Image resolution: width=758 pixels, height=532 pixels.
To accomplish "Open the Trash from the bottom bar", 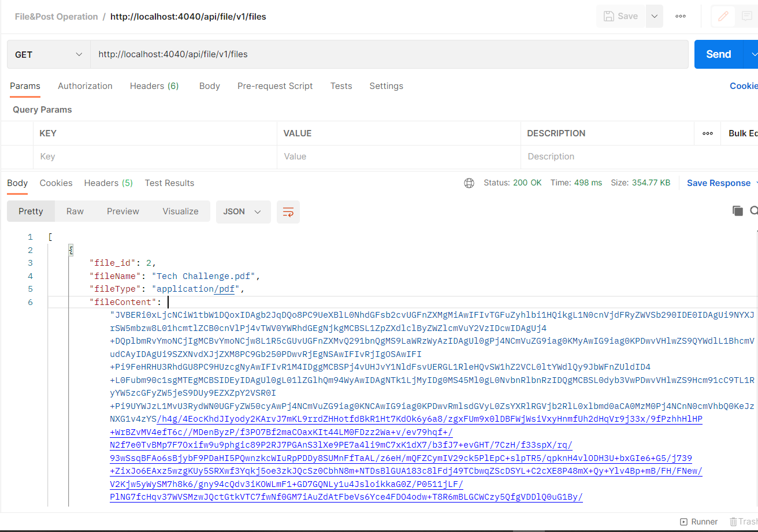I will (x=744, y=521).
